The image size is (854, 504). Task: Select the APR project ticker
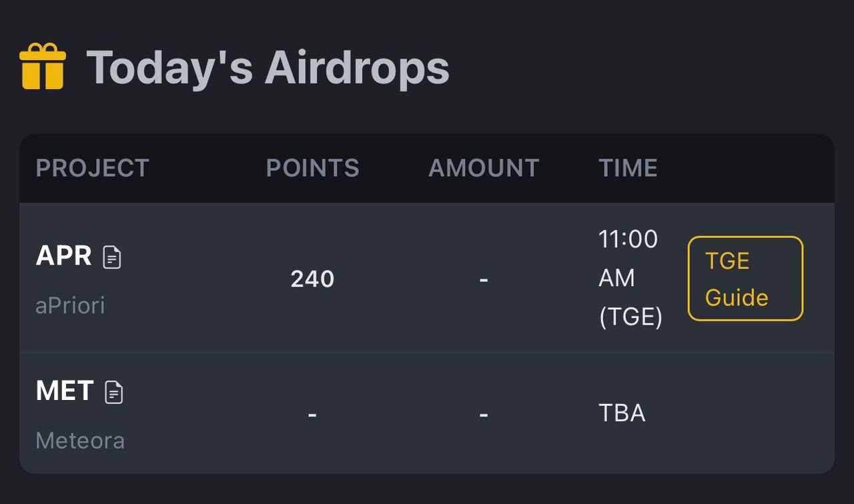pyautogui.click(x=63, y=256)
